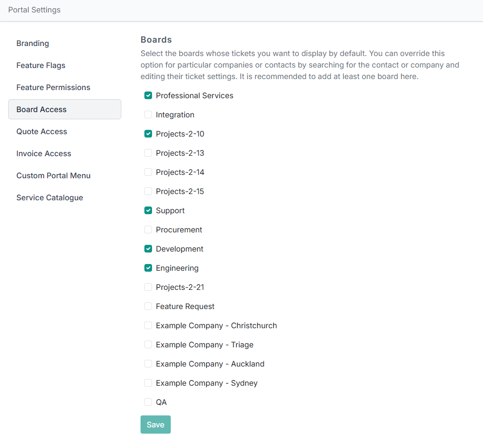Enable the Integration board checkbox
483x448 pixels.
(x=148, y=115)
